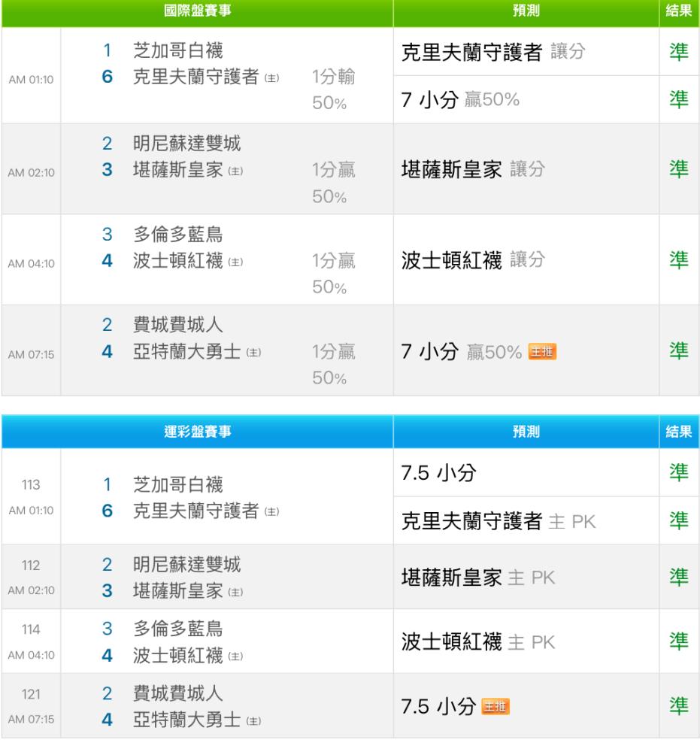This screenshot has height=752, width=700.
Task: Open 堪薩斯皇家 team in game 112
Action: pyautogui.click(x=178, y=591)
